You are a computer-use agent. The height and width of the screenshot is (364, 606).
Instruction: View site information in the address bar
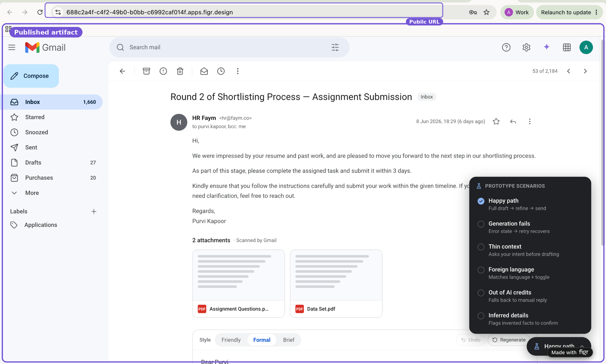[x=58, y=12]
